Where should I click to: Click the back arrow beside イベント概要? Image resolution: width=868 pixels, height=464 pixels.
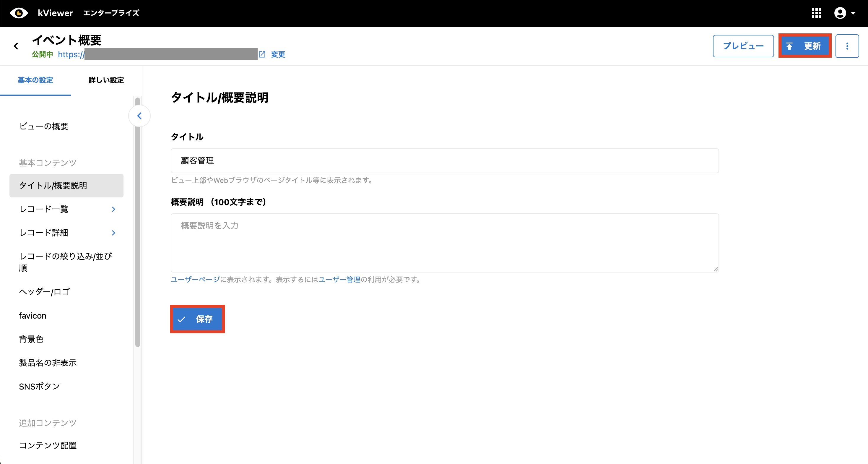pos(16,46)
